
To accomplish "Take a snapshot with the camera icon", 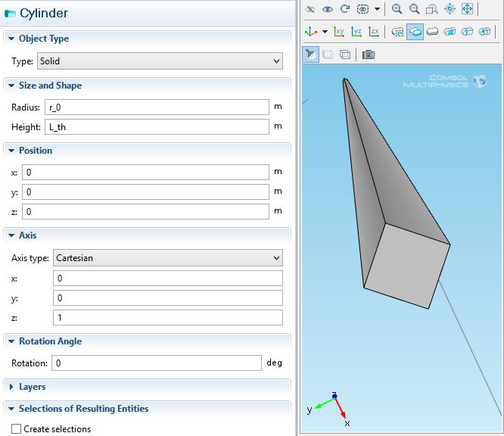I will tap(368, 54).
